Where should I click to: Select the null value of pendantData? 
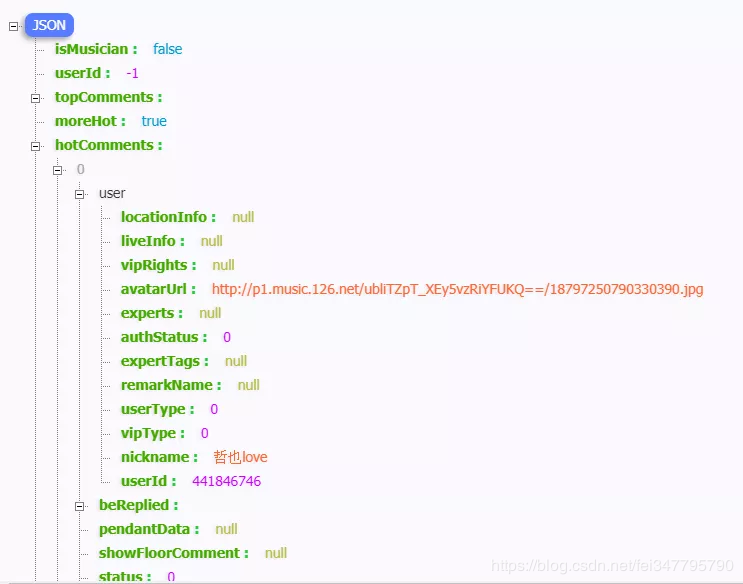click(x=226, y=529)
